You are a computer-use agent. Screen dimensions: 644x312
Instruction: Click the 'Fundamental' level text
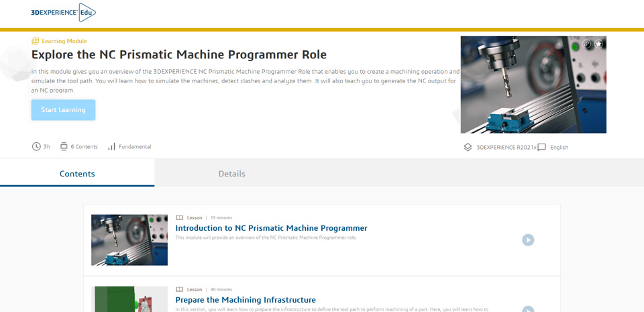point(135,146)
